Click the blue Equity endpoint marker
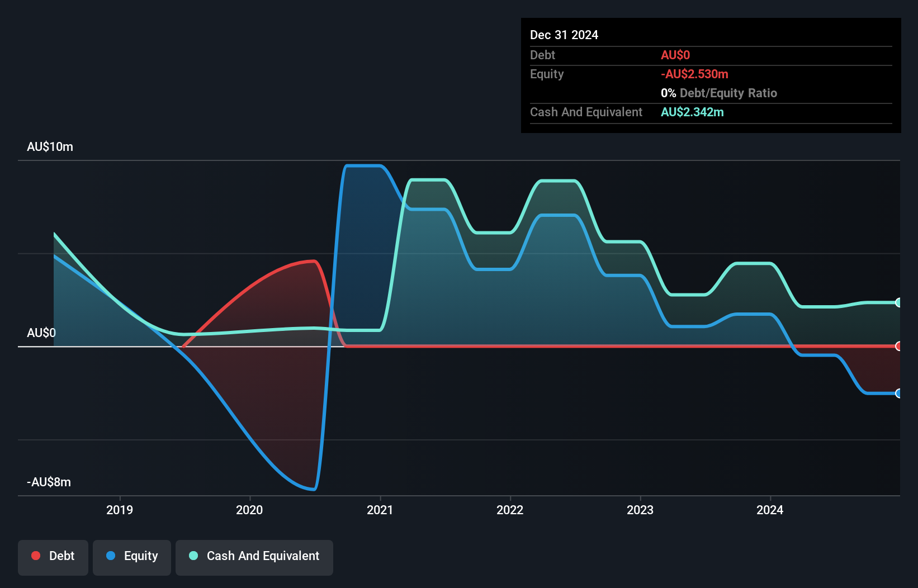This screenshot has width=918, height=588. [x=898, y=393]
